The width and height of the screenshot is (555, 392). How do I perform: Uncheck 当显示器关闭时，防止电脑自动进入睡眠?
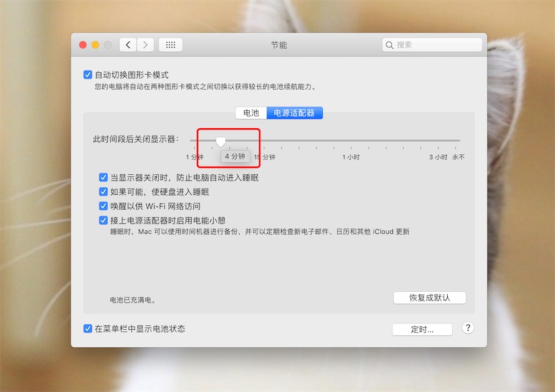click(x=103, y=177)
